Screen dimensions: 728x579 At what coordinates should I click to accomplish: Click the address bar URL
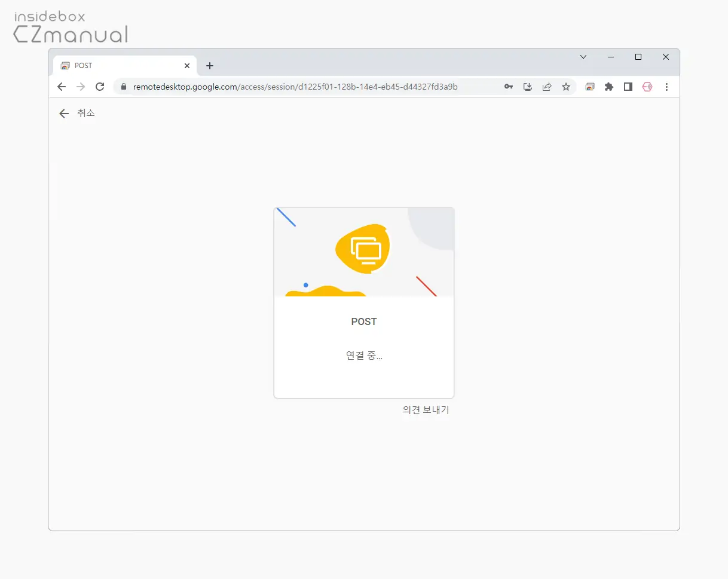pos(295,87)
